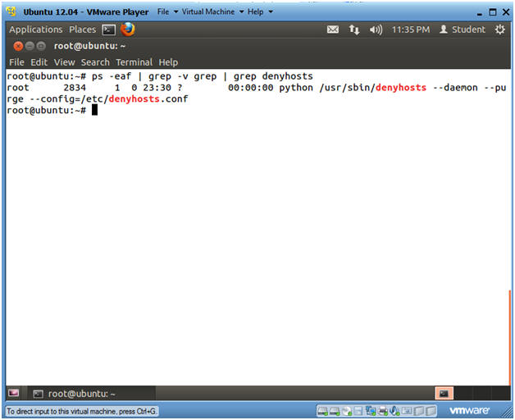Open the mail envelope indicator
Screen dimensions: 515x420
pyautogui.click(x=333, y=30)
